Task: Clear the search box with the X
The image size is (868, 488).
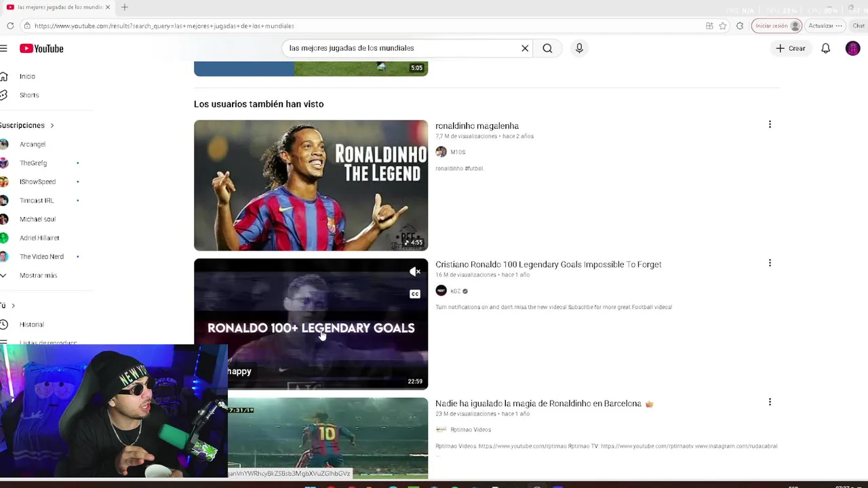Action: 525,48
